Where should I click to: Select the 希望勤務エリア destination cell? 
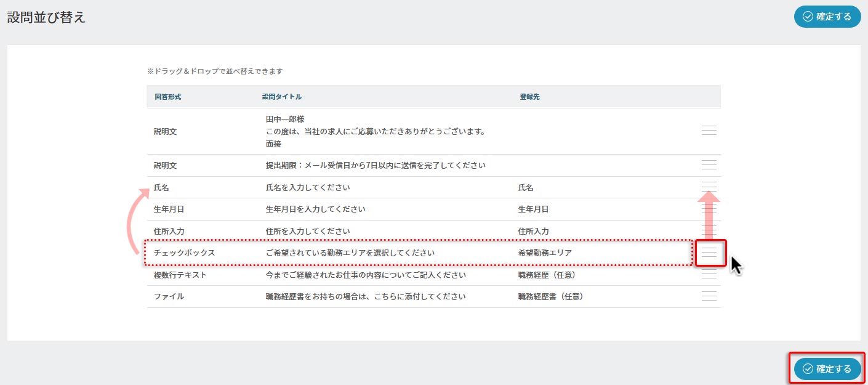[546, 253]
